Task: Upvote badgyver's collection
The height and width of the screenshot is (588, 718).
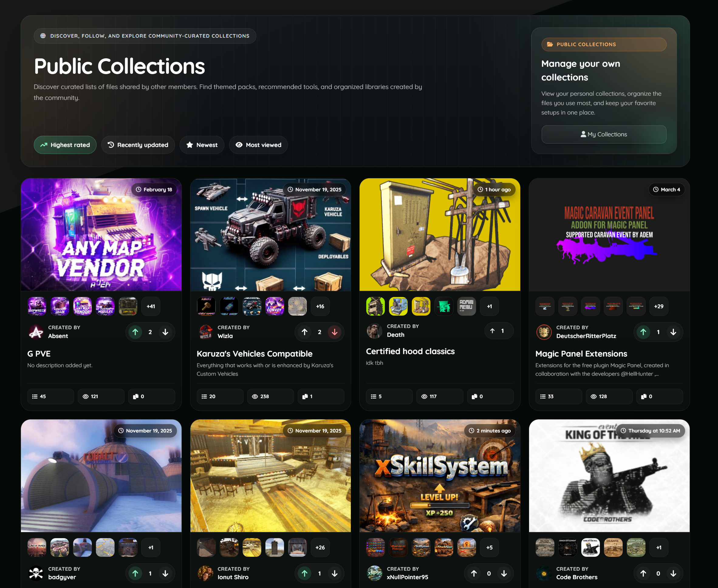Action: tap(135, 573)
